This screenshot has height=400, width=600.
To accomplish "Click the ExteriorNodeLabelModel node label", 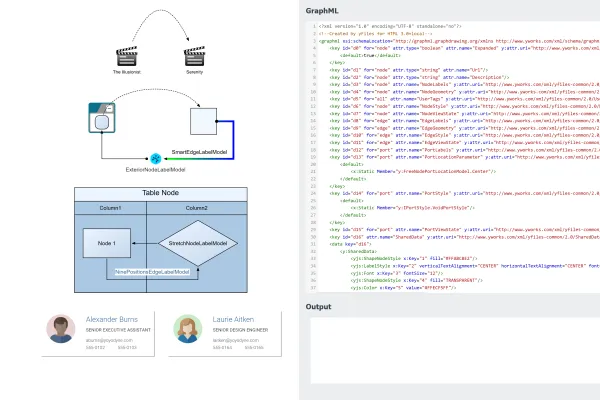I will [x=155, y=170].
